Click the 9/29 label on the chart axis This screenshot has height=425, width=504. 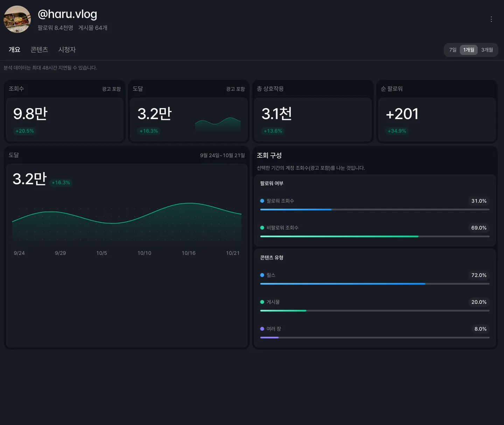(x=60, y=253)
